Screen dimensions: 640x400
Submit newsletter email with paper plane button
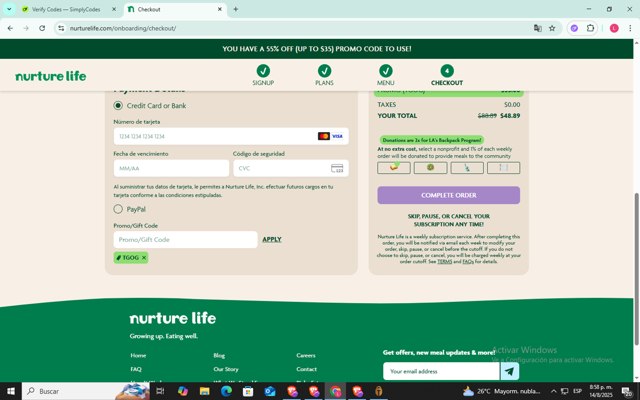click(509, 371)
